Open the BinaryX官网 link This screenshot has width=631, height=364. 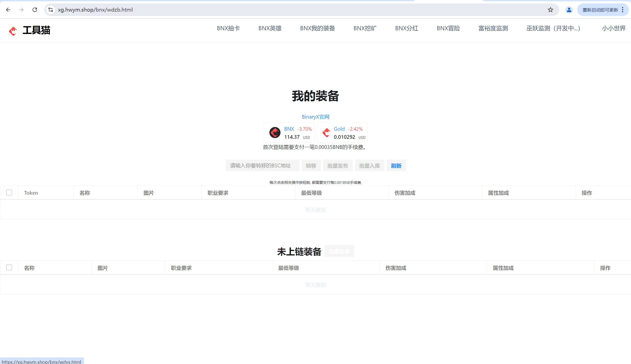[315, 117]
